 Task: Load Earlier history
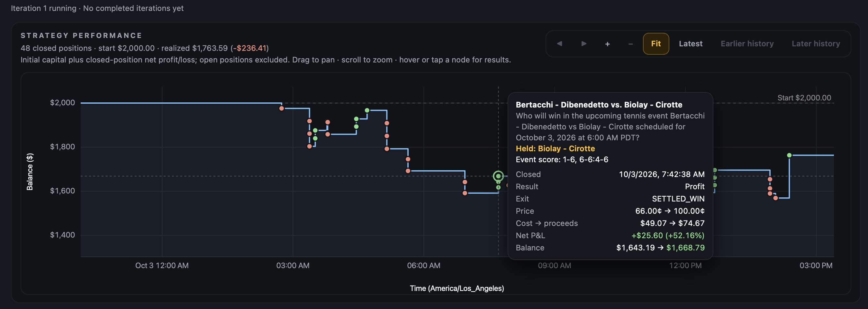747,44
